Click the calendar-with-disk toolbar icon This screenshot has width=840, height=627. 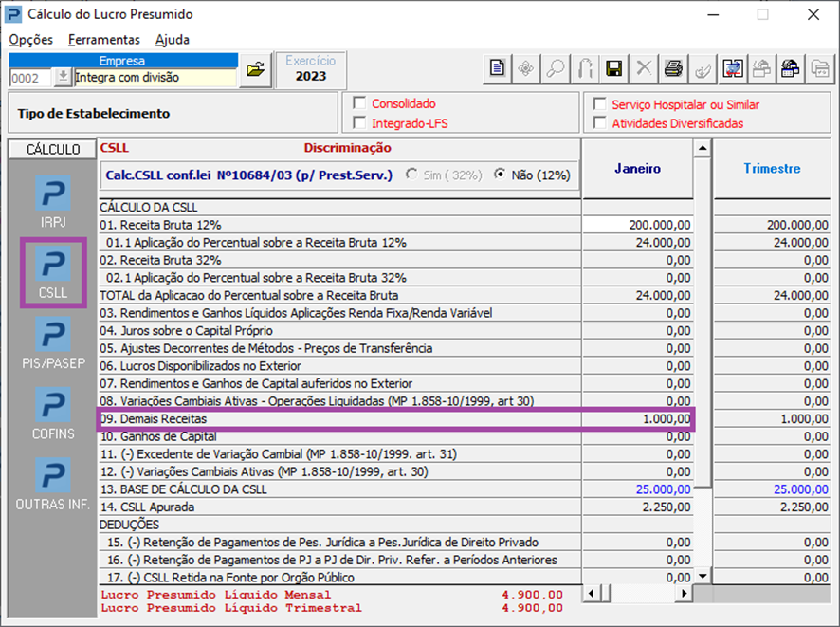790,69
